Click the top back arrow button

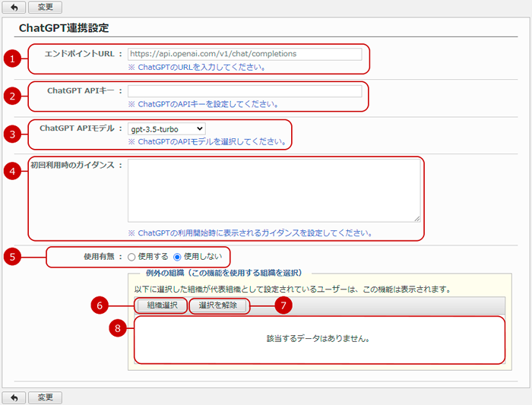(14, 7)
